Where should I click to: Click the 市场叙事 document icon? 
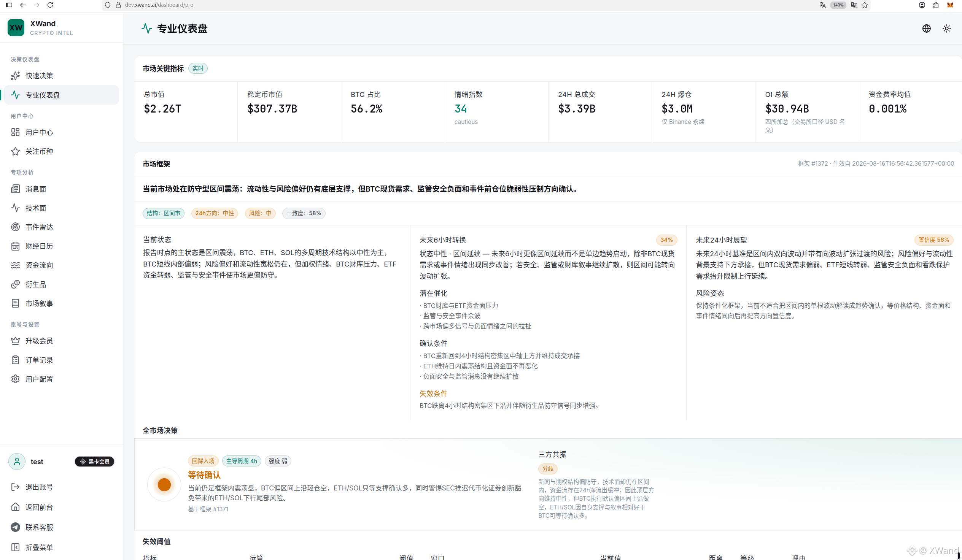tap(15, 303)
